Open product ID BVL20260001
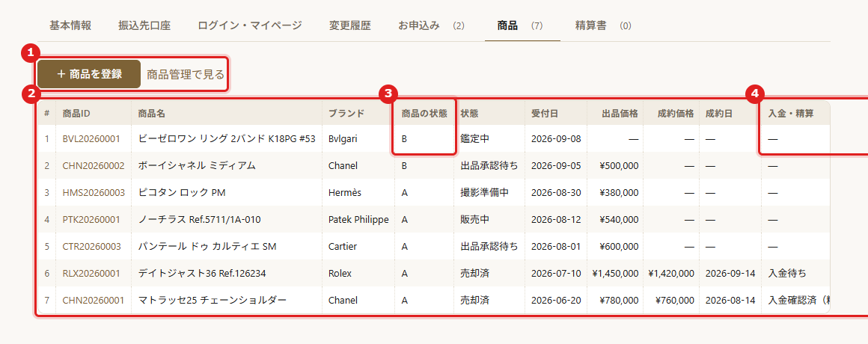 (x=91, y=139)
